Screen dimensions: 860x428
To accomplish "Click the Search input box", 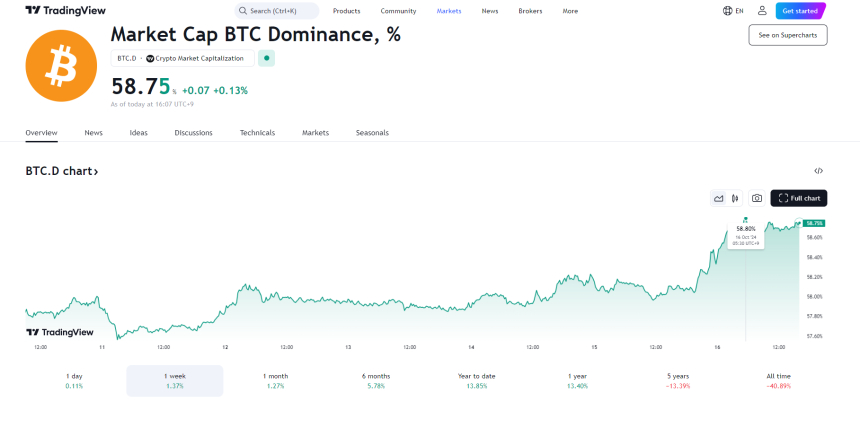I will coord(278,11).
